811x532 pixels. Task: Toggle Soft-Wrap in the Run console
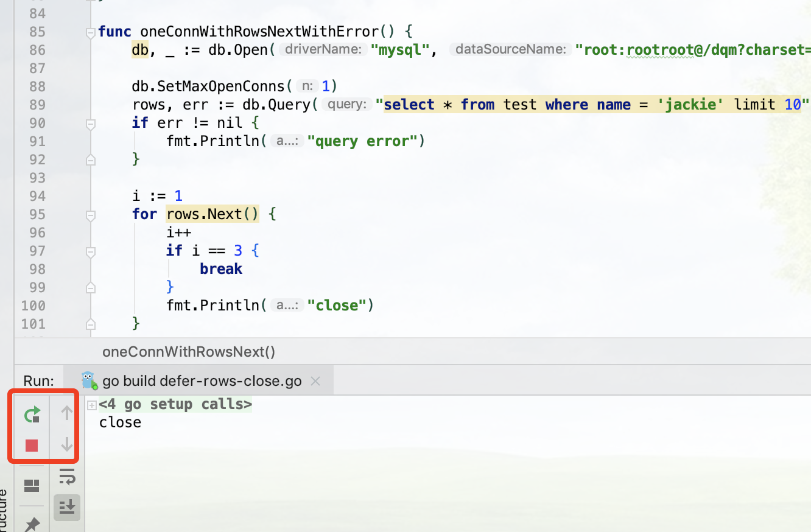[67, 476]
